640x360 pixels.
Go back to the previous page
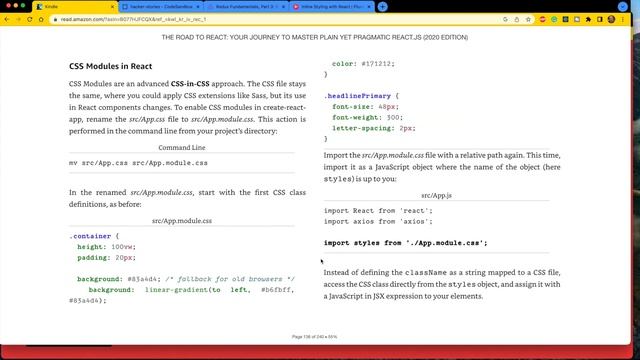click(7, 19)
